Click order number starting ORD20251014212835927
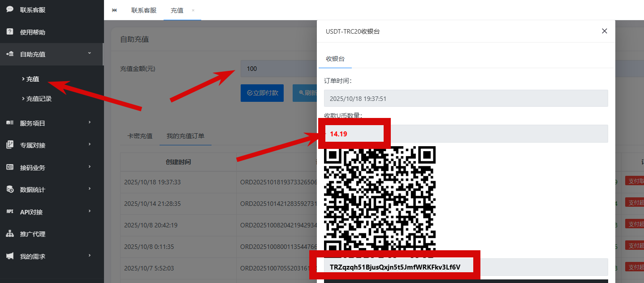This screenshot has width=644, height=283. click(278, 203)
